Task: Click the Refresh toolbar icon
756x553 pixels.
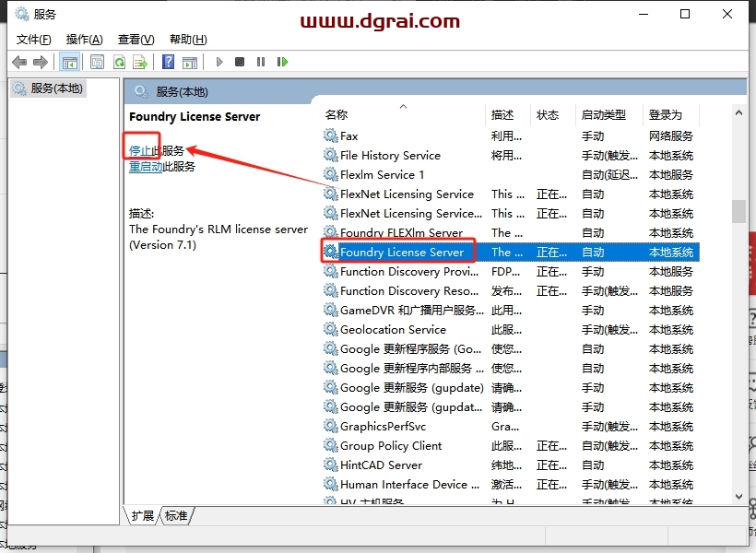Action: click(119, 62)
